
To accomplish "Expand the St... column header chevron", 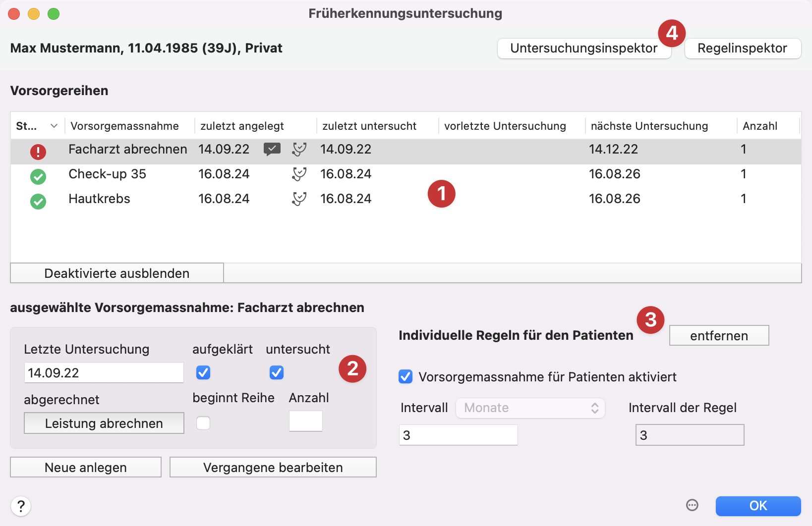I will [54, 126].
